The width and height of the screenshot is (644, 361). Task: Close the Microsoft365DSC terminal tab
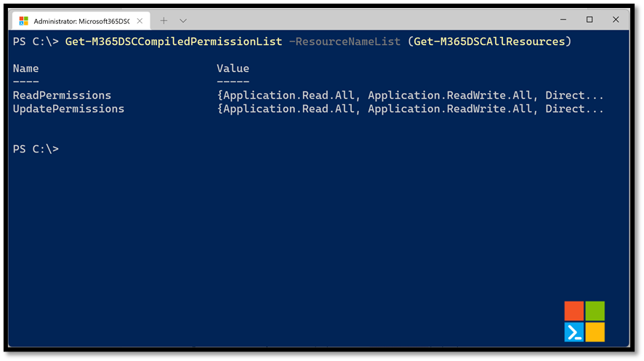point(140,21)
